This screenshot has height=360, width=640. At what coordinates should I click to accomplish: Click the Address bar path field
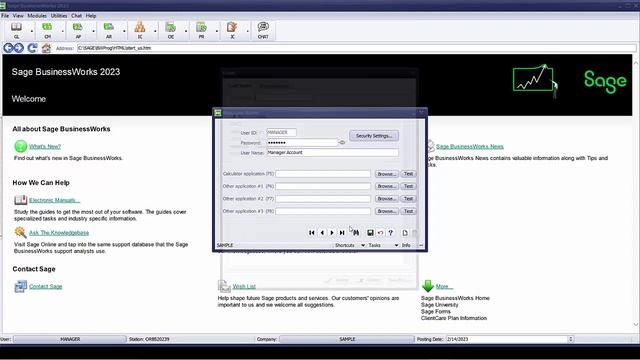(x=356, y=48)
